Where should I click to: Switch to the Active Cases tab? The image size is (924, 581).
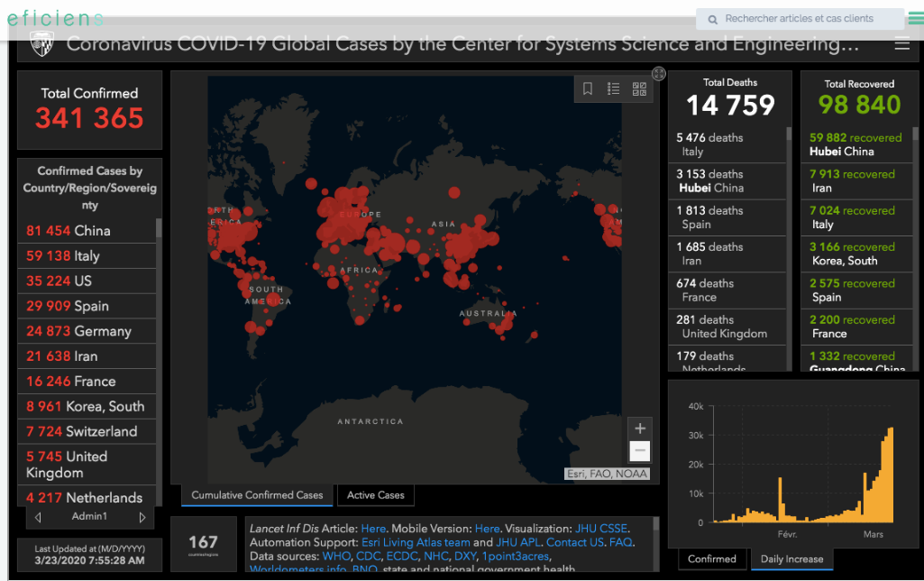376,494
